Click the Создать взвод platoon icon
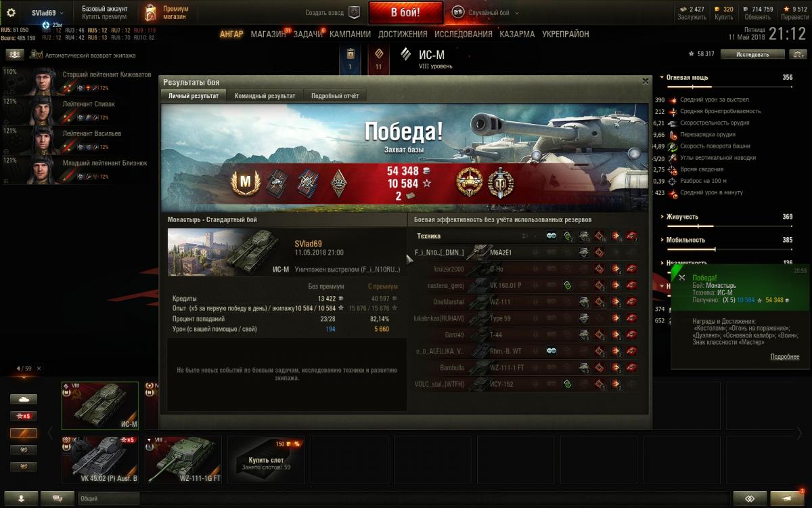 [354, 12]
